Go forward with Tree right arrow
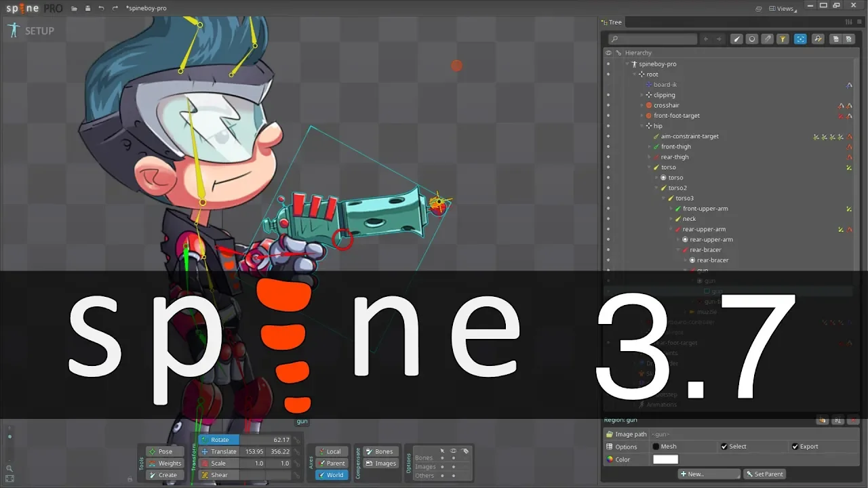 point(719,39)
